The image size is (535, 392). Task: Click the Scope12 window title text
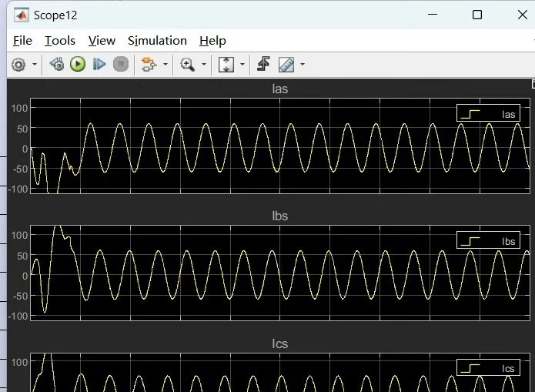(55, 15)
